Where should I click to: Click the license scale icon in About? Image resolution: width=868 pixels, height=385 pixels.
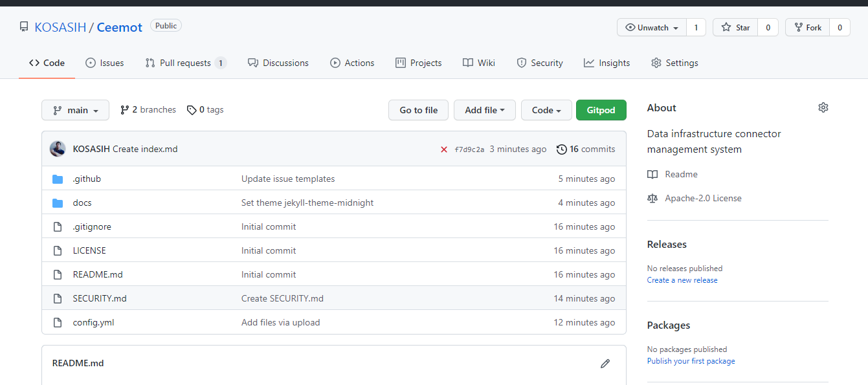(652, 198)
